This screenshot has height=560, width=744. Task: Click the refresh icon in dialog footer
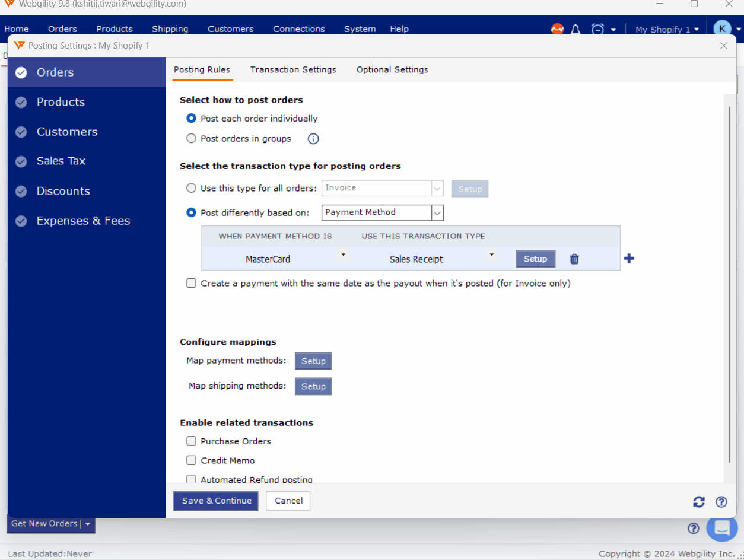pyautogui.click(x=699, y=502)
